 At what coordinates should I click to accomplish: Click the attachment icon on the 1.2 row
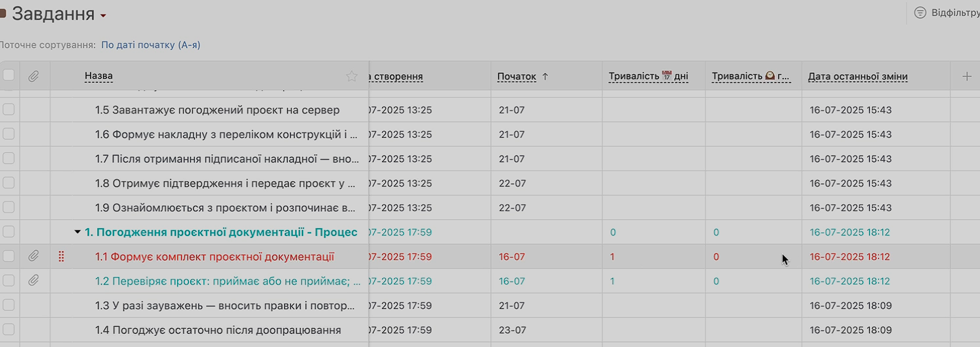point(34,281)
